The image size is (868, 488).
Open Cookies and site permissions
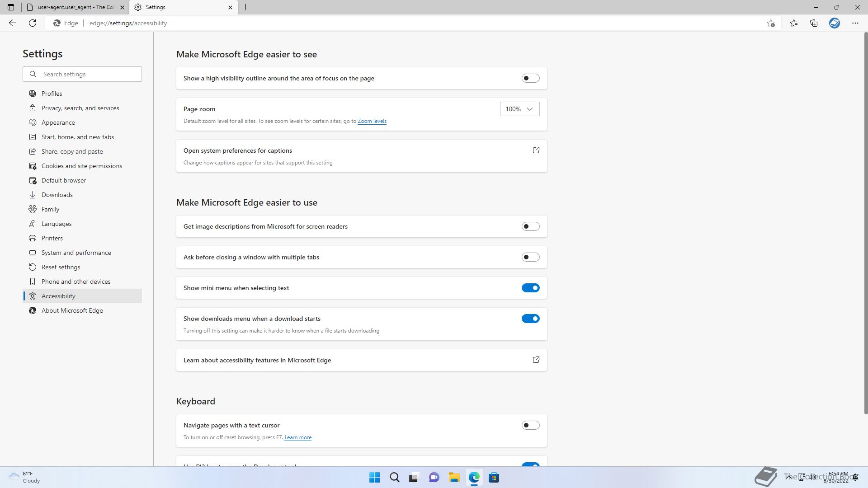[82, 166]
